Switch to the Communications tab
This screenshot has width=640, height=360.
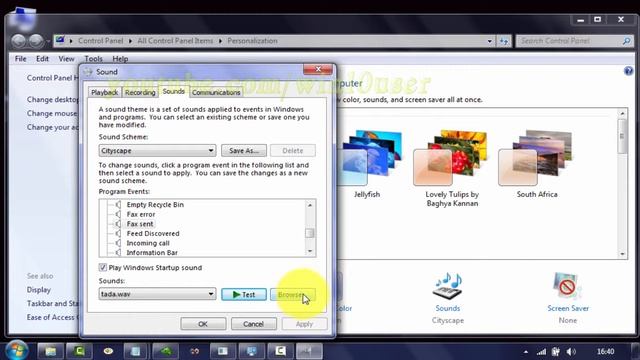(x=216, y=92)
